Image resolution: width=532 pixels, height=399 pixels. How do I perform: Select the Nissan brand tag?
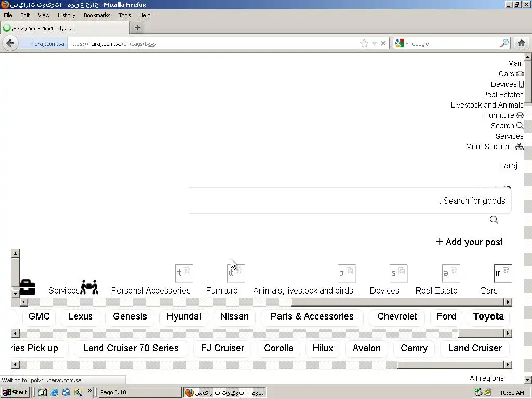[234, 316]
